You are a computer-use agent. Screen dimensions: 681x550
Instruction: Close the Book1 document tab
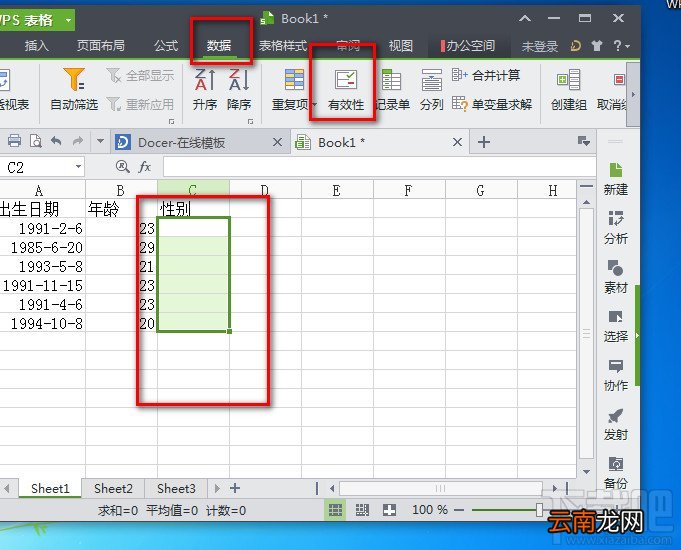coord(457,142)
